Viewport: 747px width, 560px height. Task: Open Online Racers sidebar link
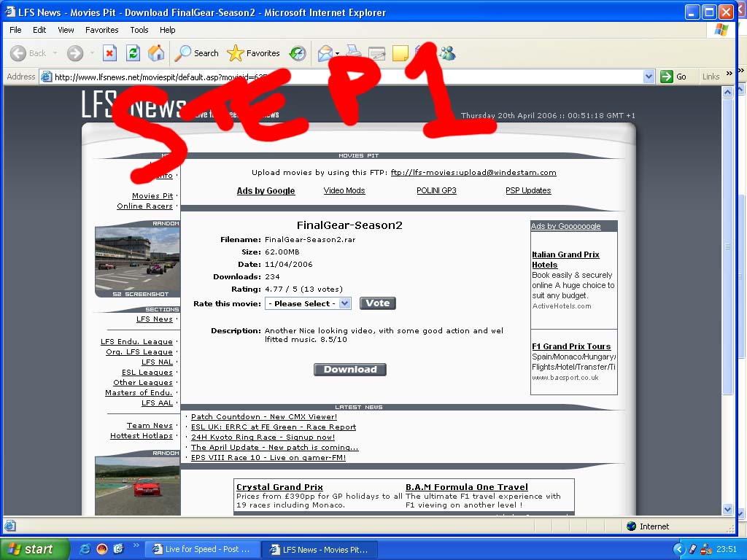click(145, 206)
